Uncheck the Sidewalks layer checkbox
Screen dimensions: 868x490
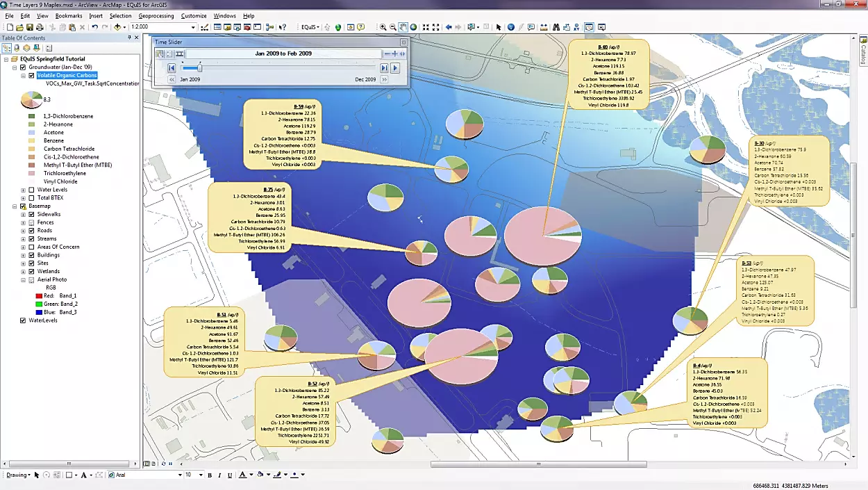coord(31,214)
